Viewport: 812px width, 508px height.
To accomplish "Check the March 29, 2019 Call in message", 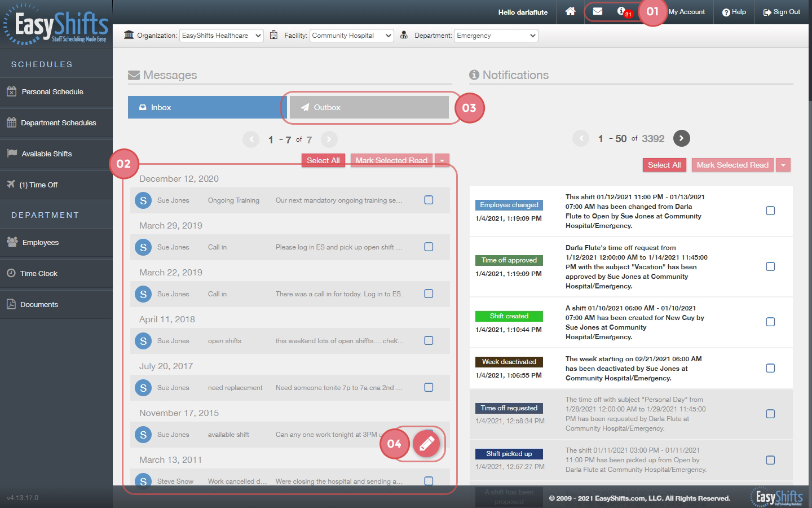I will [429, 247].
